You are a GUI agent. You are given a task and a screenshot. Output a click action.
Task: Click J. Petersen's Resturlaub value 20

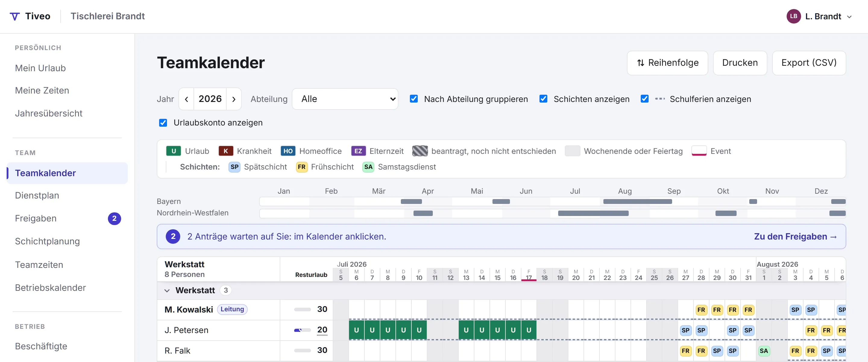[x=322, y=330]
